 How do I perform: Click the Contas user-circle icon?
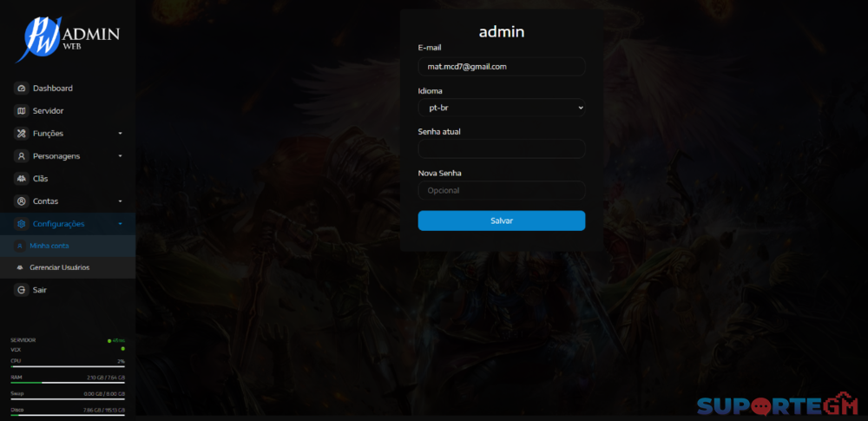(x=22, y=201)
